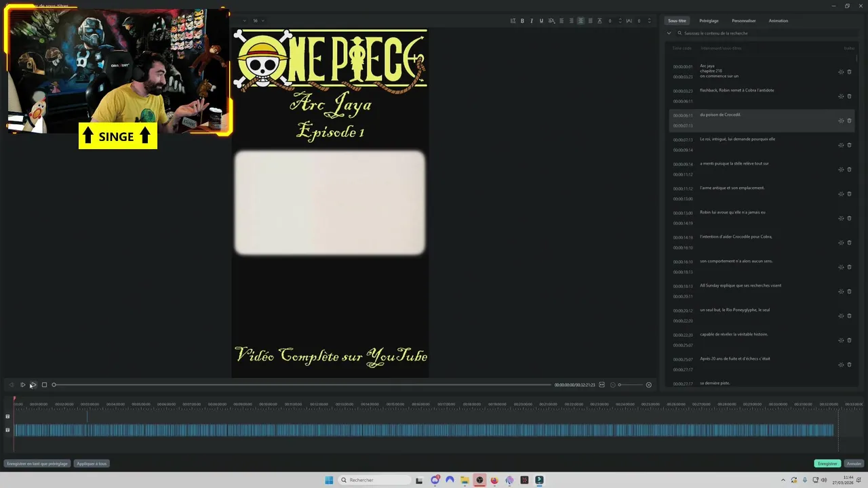Click the green Enregistrer button
Screen dimensions: 868x488
(x=827, y=464)
